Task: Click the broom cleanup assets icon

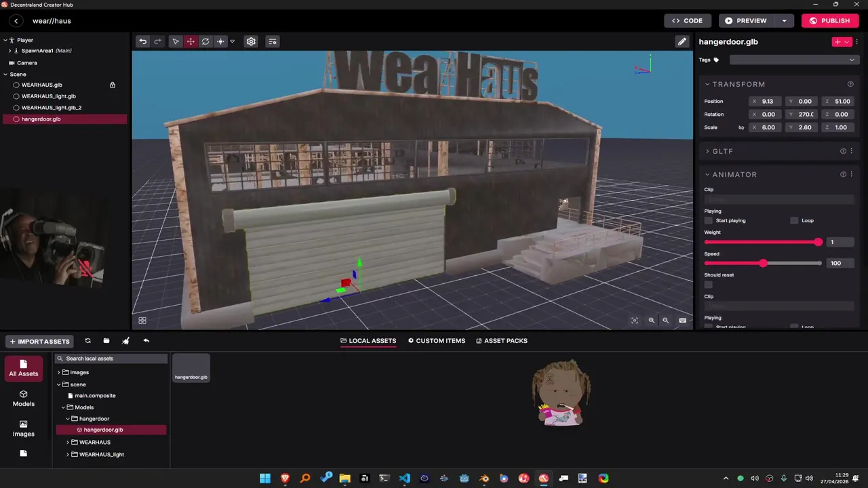Action: click(x=125, y=341)
